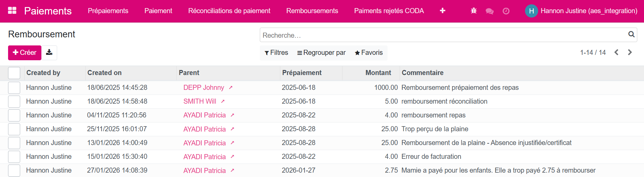Check the row created 18/06/2025 14:45:28
The height and width of the screenshot is (177, 644).
[14, 88]
